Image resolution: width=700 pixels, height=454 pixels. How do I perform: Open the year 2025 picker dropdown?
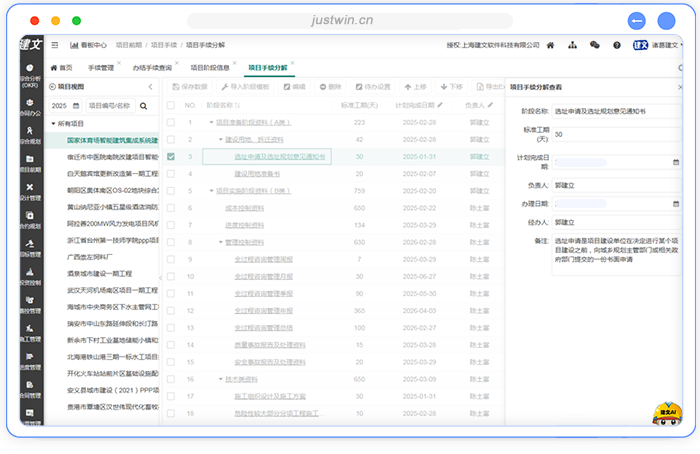pyautogui.click(x=63, y=105)
